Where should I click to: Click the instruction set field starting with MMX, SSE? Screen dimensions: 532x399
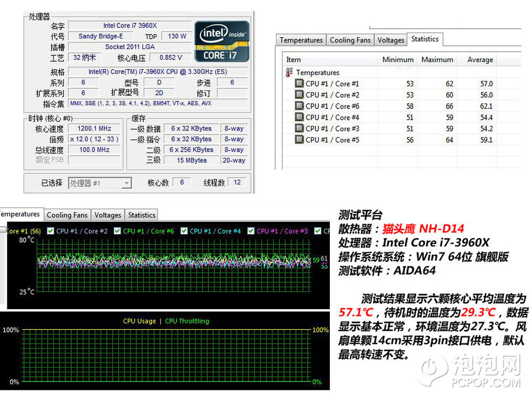(x=158, y=103)
